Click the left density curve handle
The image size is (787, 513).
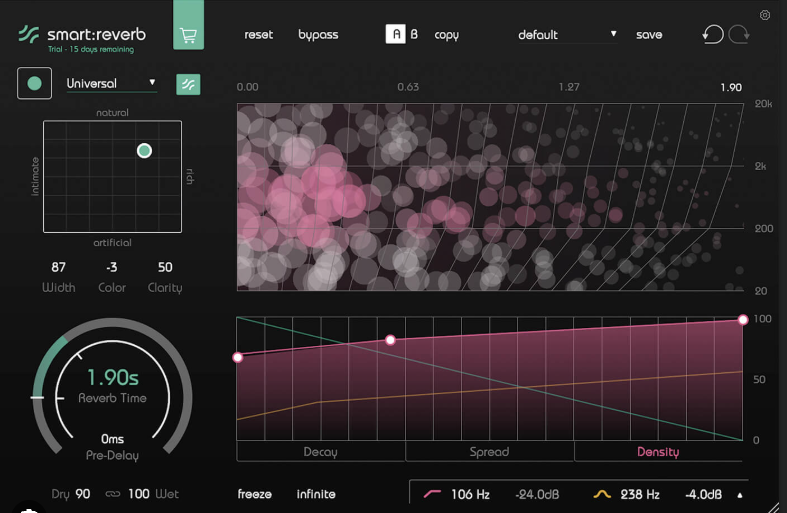(x=238, y=357)
